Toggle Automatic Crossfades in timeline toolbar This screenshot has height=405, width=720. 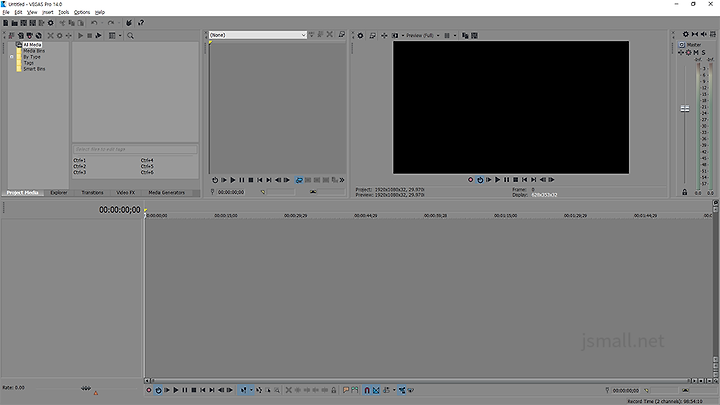click(377, 390)
